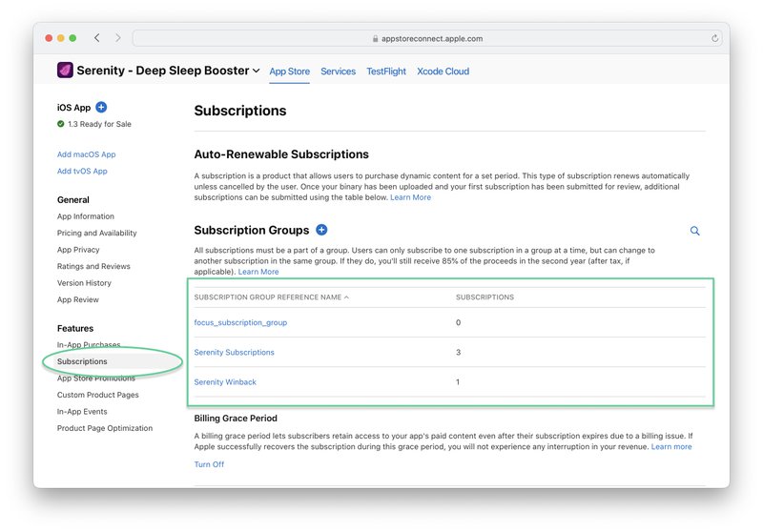Expand the Serenity app name dropdown chevron
This screenshot has height=532, width=763.
pyautogui.click(x=256, y=71)
